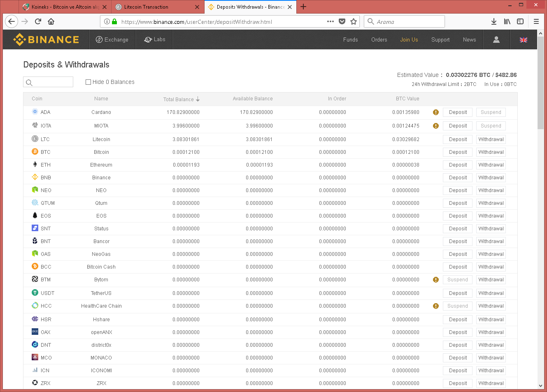Open Firefox hamburger menu
The width and height of the screenshot is (547, 392).
pyautogui.click(x=536, y=21)
